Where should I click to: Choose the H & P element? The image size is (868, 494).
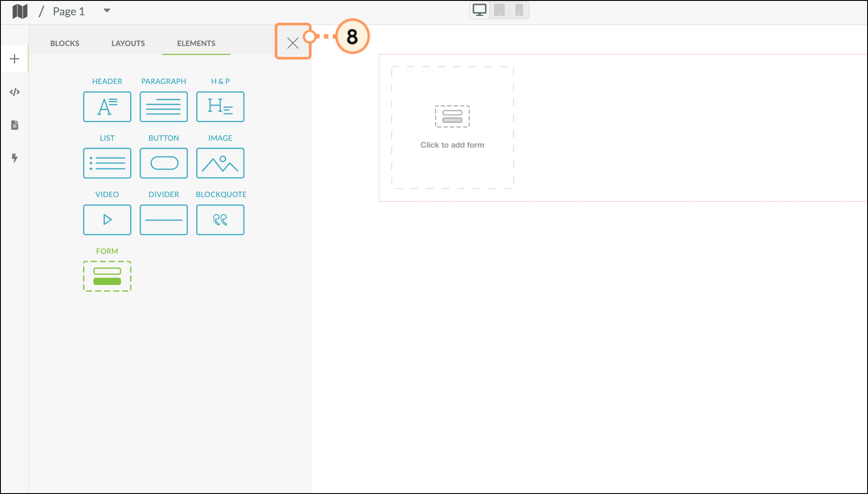tap(220, 107)
